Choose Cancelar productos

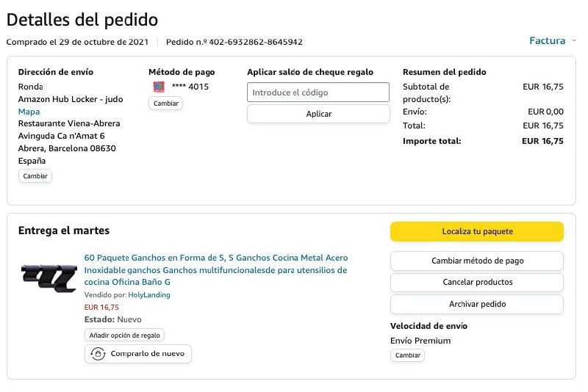click(477, 283)
